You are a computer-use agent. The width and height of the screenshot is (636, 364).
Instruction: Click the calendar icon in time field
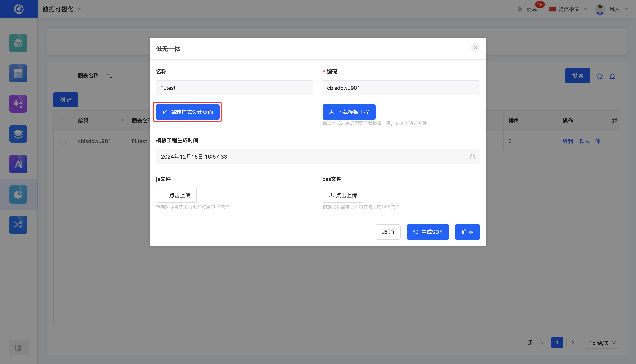click(472, 157)
